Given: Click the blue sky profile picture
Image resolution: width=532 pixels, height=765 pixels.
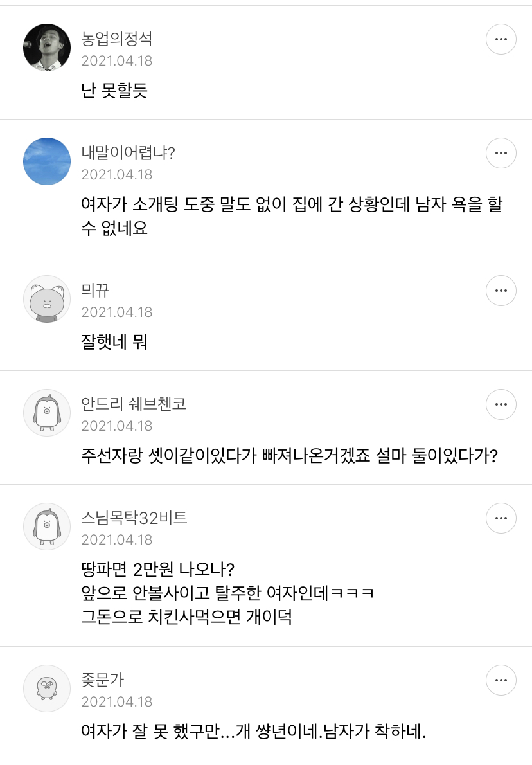Looking at the screenshot, I should pos(47,161).
